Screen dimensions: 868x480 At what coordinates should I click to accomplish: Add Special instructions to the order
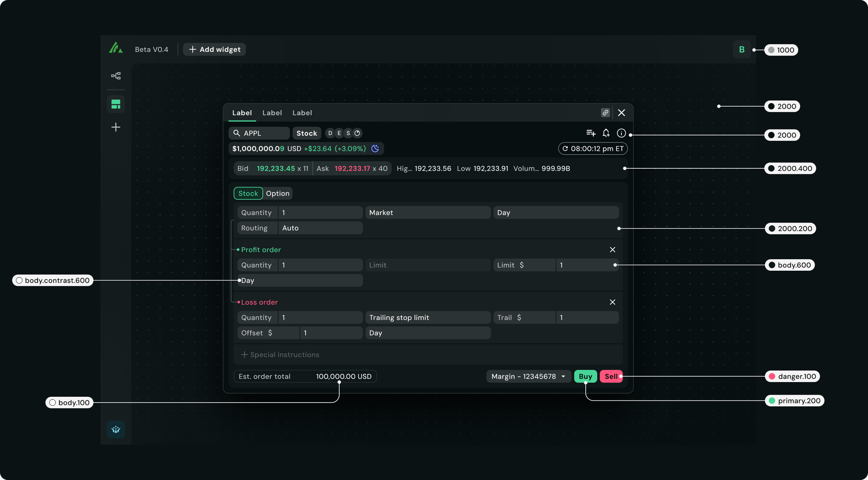tap(280, 355)
